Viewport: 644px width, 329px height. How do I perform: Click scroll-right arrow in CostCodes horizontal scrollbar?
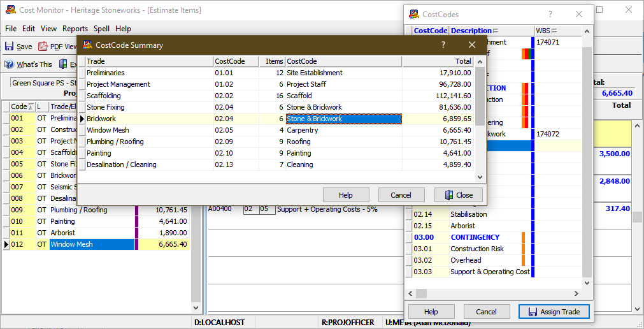[576, 294]
